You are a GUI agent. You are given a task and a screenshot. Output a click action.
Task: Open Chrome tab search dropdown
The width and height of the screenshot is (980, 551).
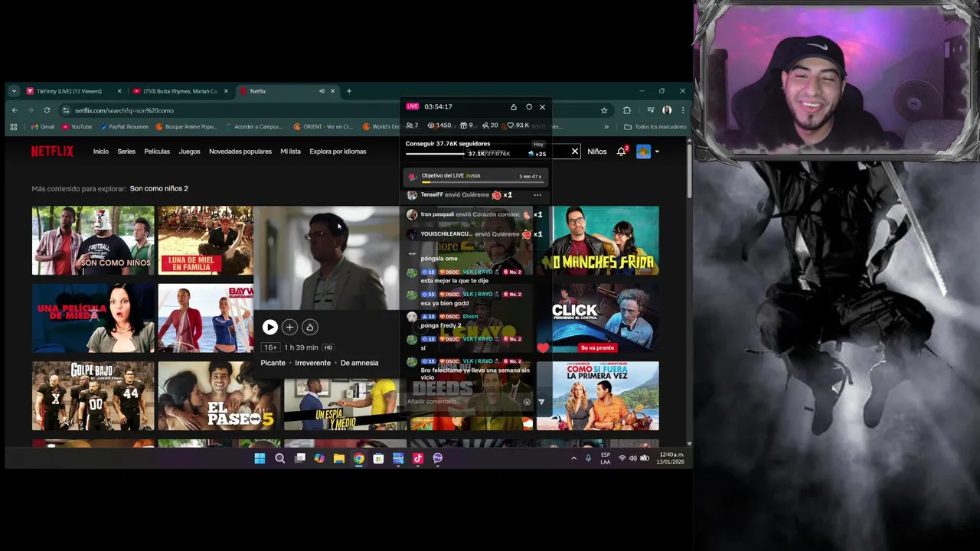click(14, 91)
